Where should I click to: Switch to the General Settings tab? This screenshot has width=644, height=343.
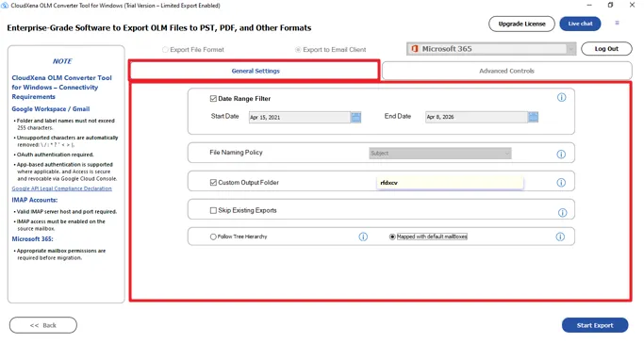(256, 71)
